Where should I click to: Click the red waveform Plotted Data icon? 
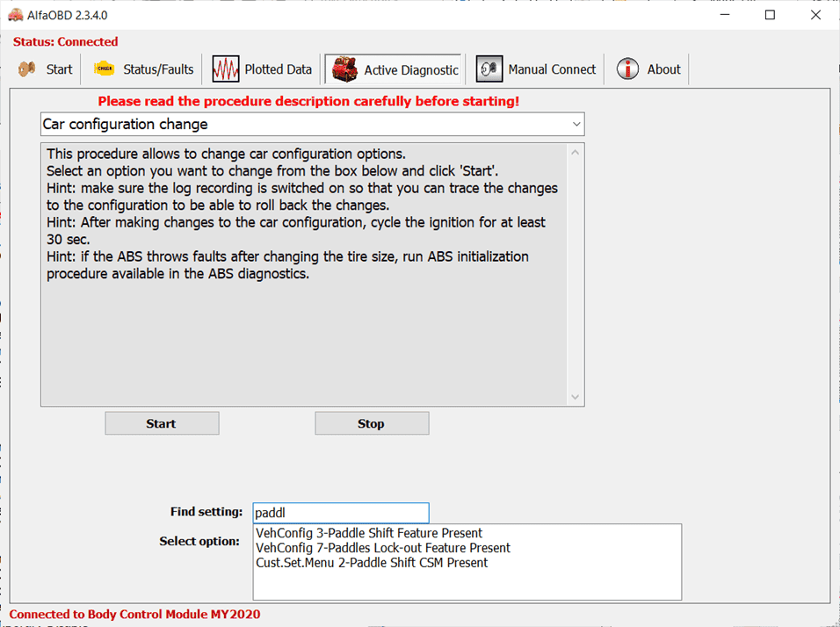point(226,69)
